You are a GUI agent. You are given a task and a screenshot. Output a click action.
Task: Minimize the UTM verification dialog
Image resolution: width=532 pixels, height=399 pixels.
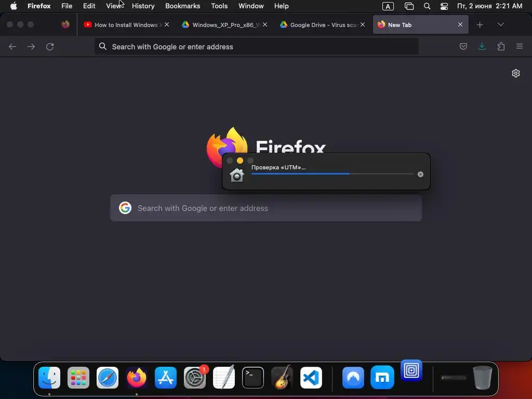tap(240, 161)
